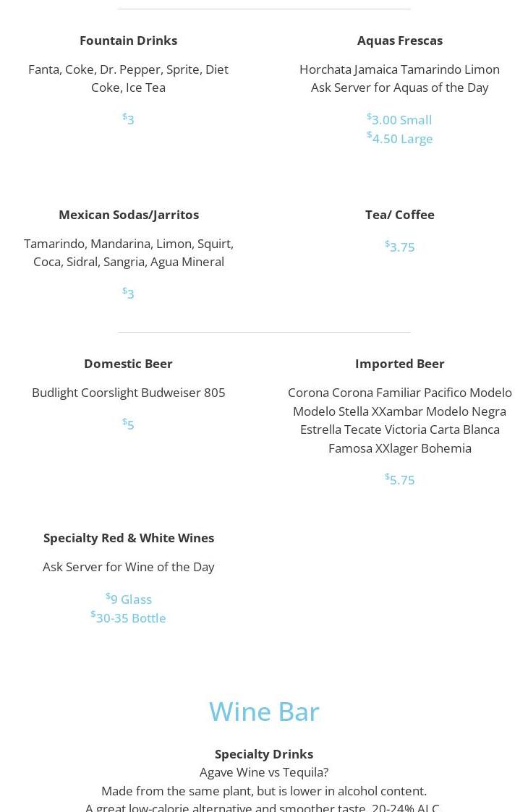Click the Agave Wine vs Tequila text

point(264,772)
